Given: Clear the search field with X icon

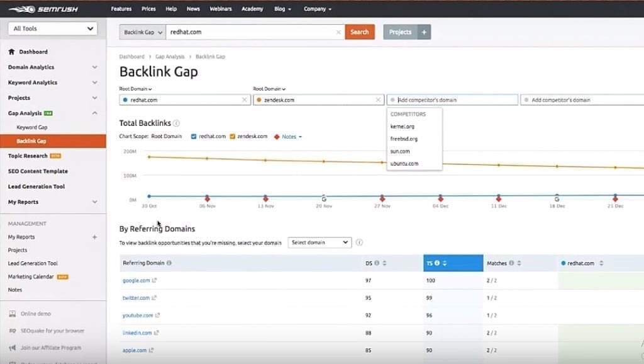Looking at the screenshot, I should 338,32.
